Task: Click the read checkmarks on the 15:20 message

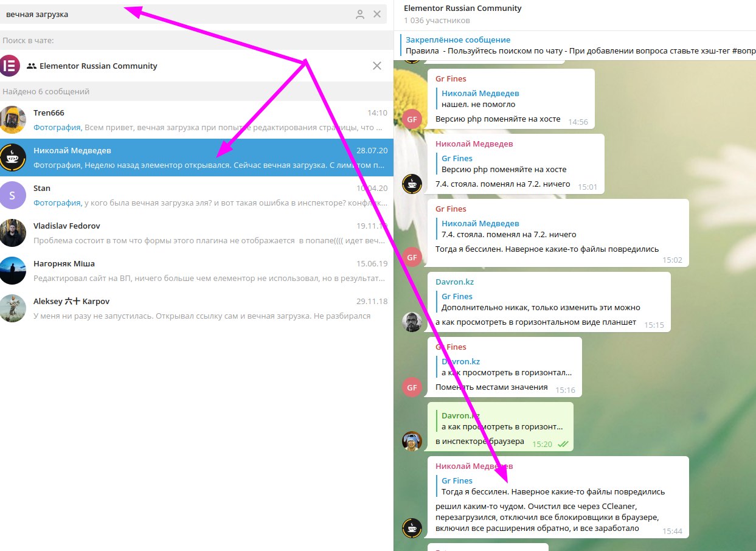Action: (563, 444)
